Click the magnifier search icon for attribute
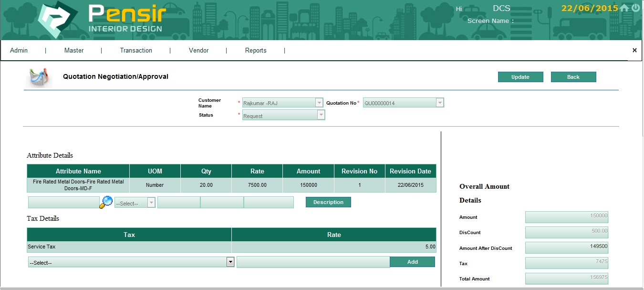 point(106,202)
